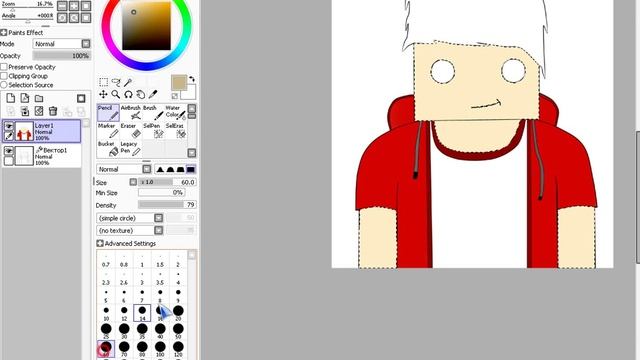Select the magnifier Zoom tool
Screen dimensions: 640x360
coord(116,95)
